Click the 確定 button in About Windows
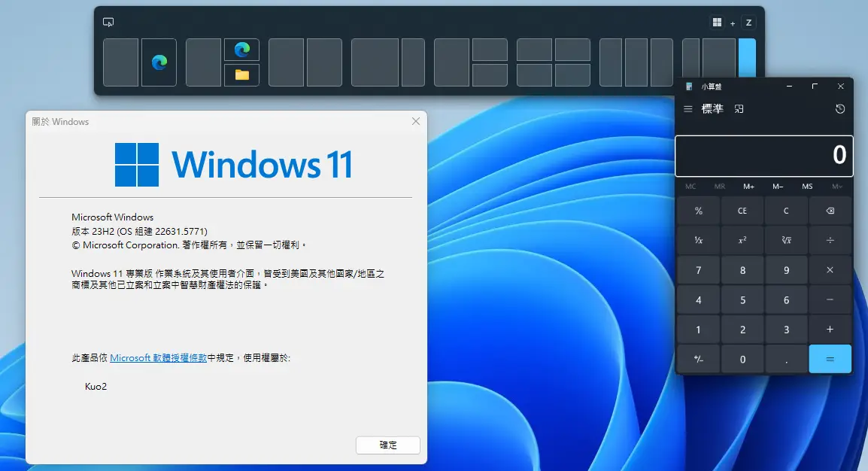This screenshot has height=471, width=868. point(387,445)
